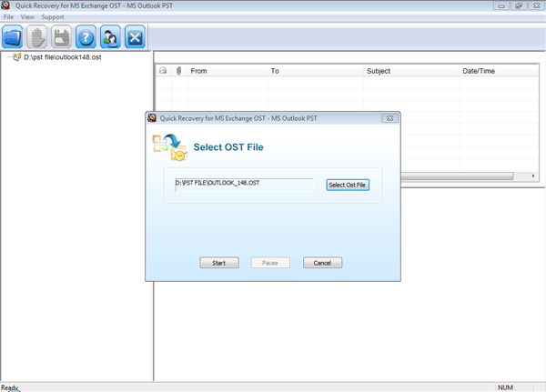
Task: Open the File menu
Action: pyautogui.click(x=8, y=16)
